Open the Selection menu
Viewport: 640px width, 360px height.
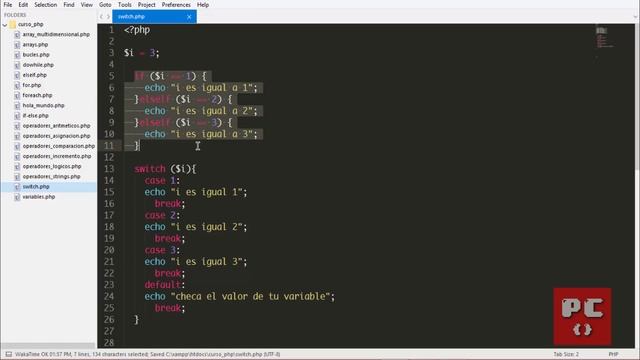click(x=45, y=5)
